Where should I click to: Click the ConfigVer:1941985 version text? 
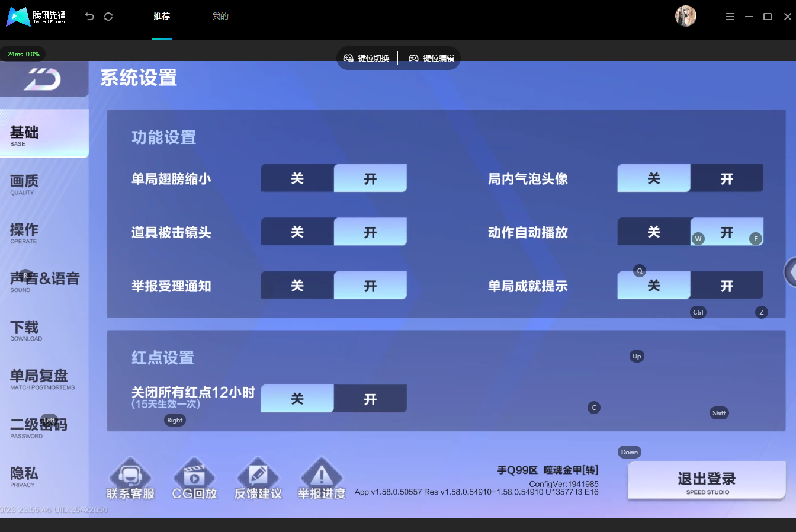coord(564,484)
